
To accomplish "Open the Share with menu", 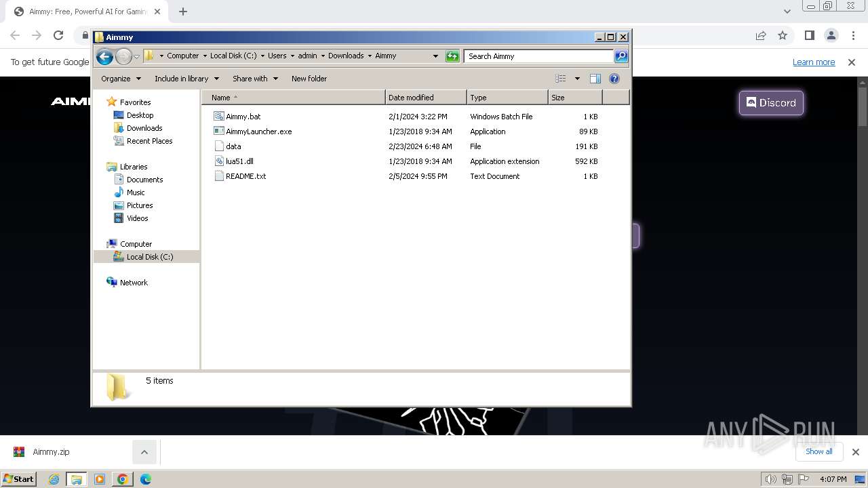I will tap(255, 79).
